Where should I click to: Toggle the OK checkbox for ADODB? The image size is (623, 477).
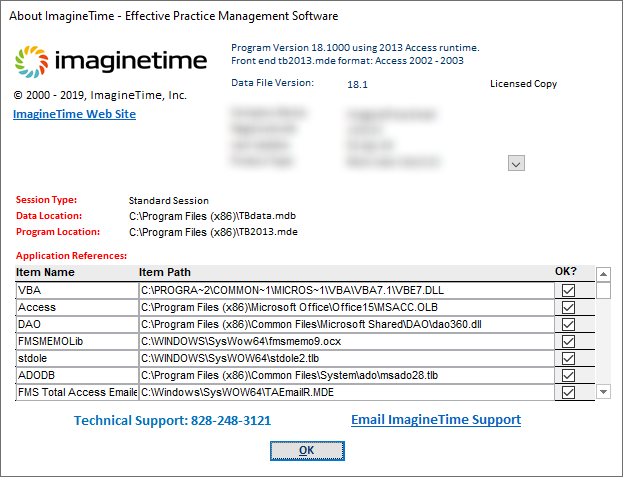[568, 376]
